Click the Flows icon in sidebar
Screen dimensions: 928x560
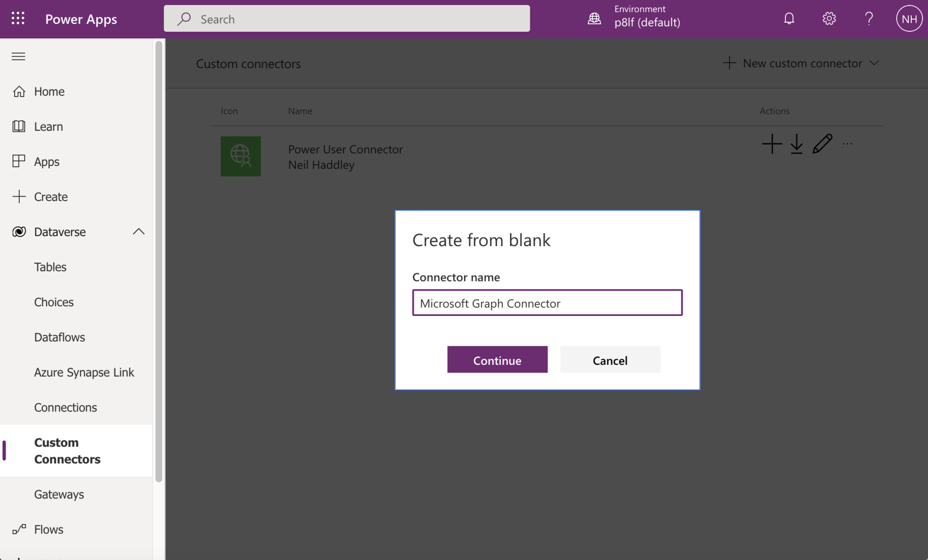(x=19, y=529)
